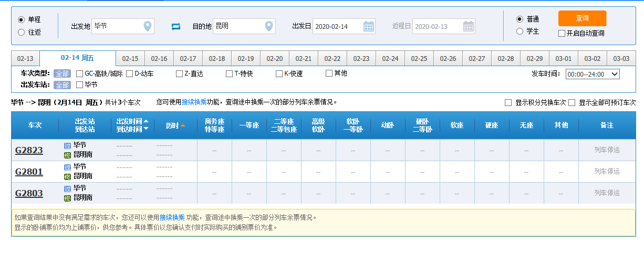Click the 过 icon in G2823 row
This screenshot has height=264, width=644.
pos(67,145)
